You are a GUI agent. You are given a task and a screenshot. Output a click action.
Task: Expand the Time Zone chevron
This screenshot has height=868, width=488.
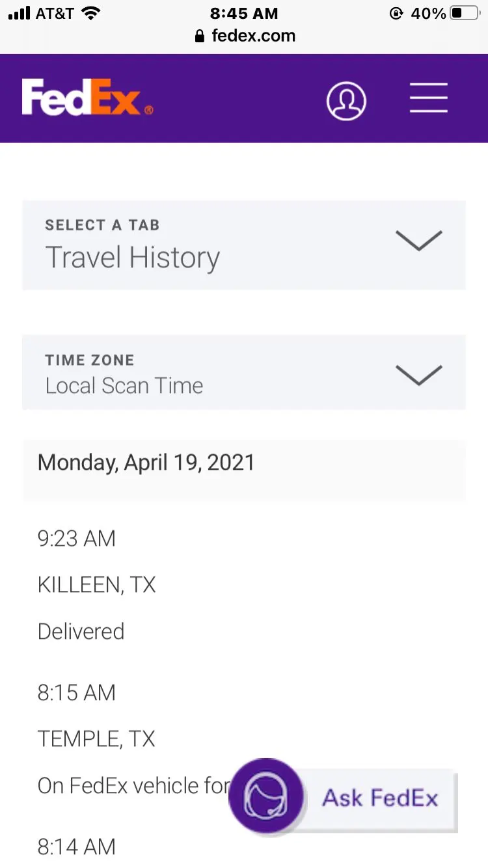419,374
